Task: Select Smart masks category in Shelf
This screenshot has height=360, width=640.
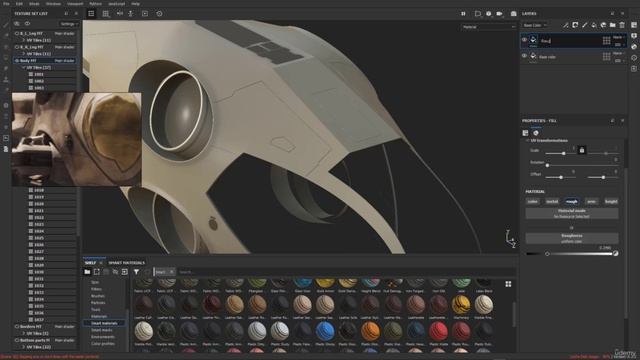Action: [x=102, y=330]
